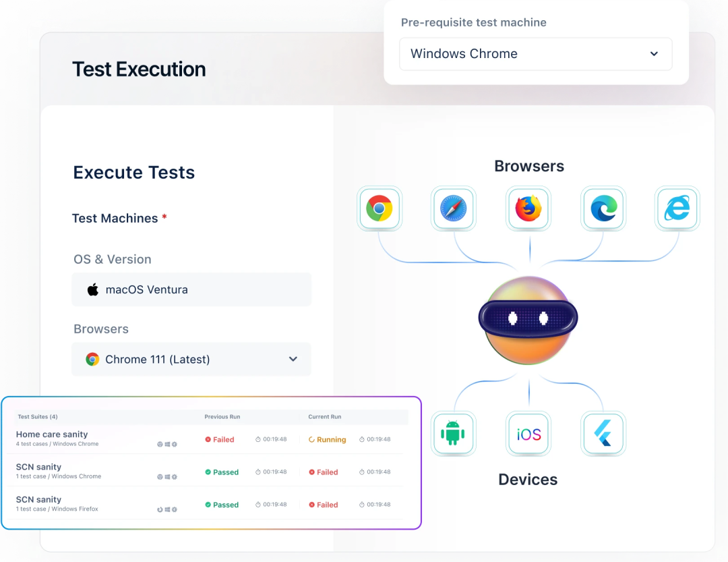This screenshot has height=562, width=728.
Task: Open the Home care sanity test suite
Action: coord(51,434)
